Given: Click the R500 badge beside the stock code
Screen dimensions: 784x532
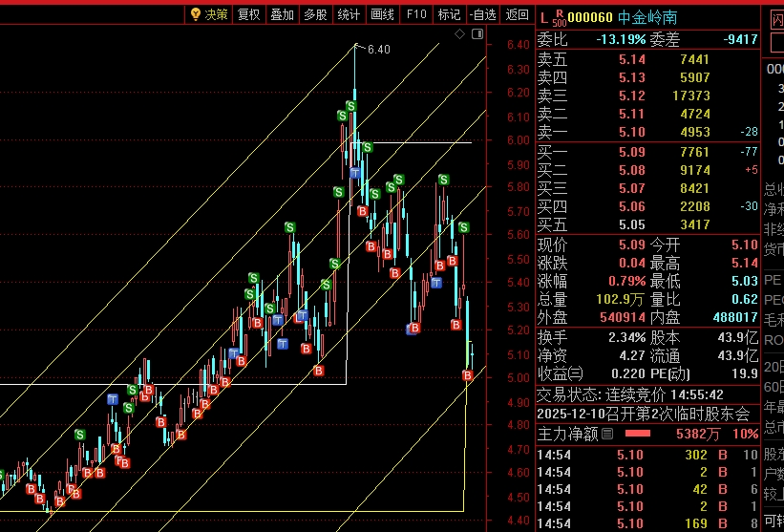Looking at the screenshot, I should [x=560, y=18].
